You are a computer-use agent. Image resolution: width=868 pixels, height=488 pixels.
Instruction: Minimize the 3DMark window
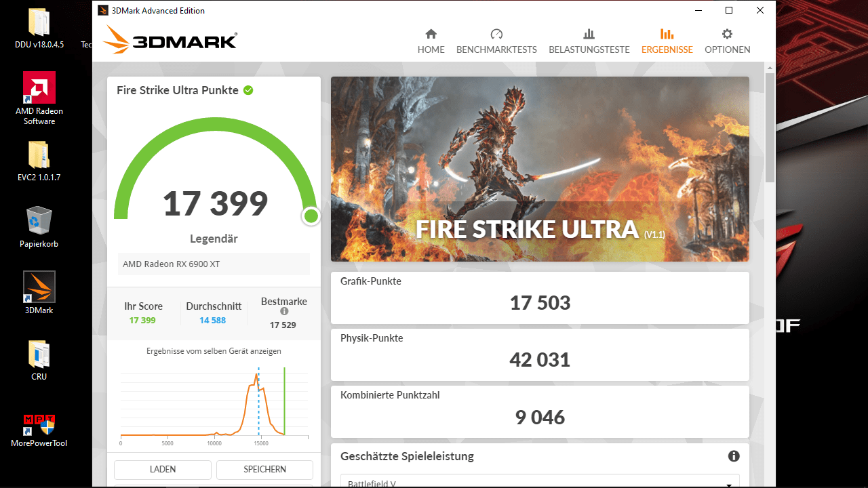coord(698,10)
